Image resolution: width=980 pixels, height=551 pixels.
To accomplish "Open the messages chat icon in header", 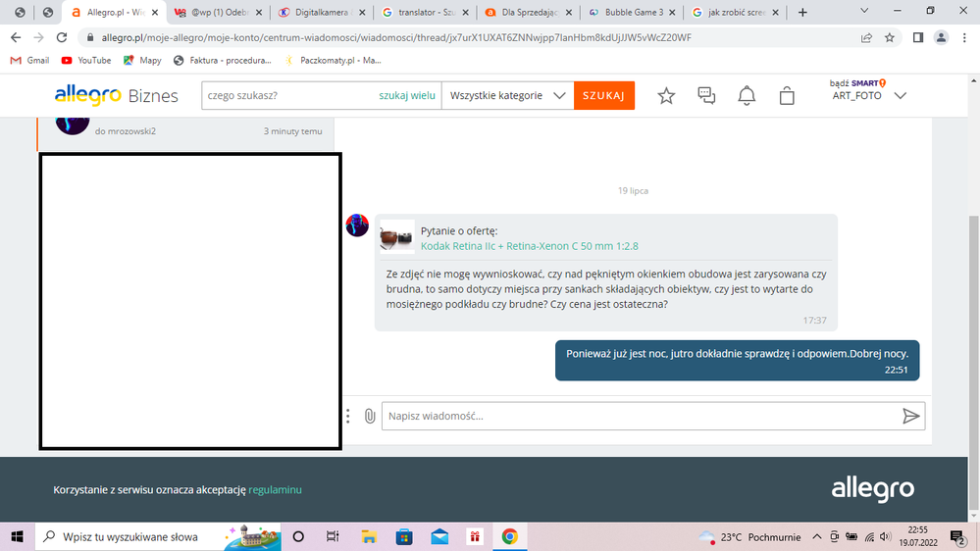I will click(706, 96).
